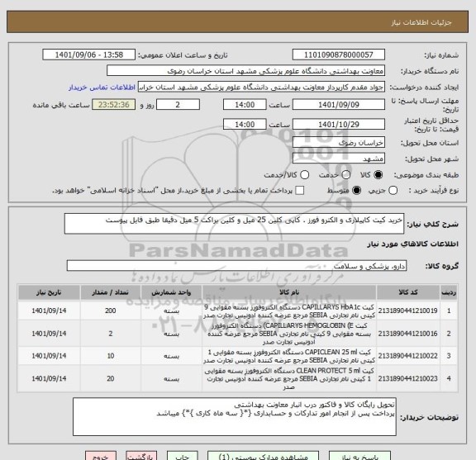Click item code 2131890441210022
Image resolution: width=476 pixels, height=460 pixels.
pyautogui.click(x=407, y=356)
